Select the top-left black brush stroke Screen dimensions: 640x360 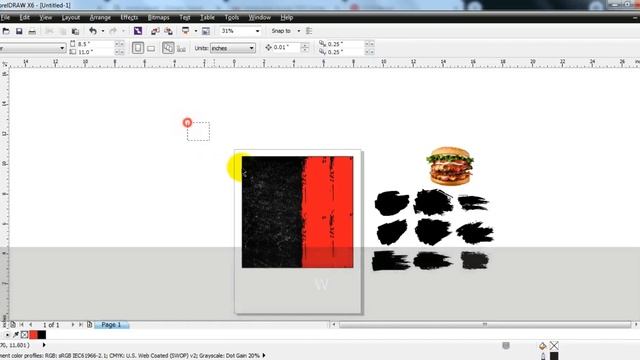click(x=392, y=203)
